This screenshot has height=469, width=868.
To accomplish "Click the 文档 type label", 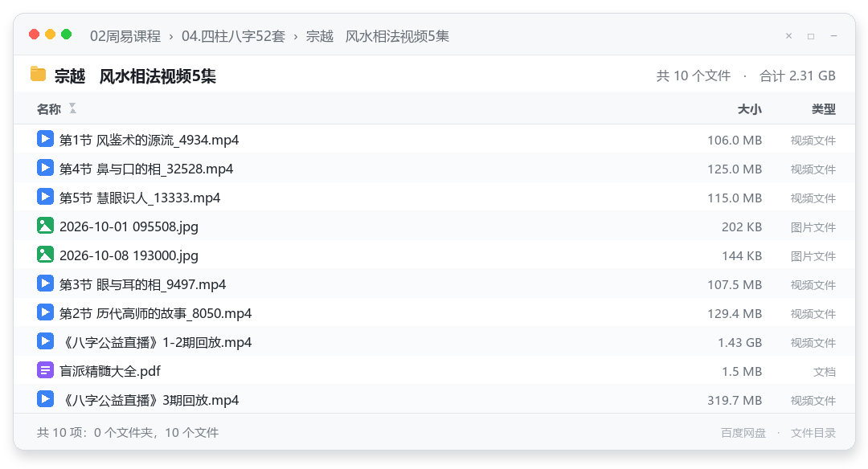I will coord(825,372).
